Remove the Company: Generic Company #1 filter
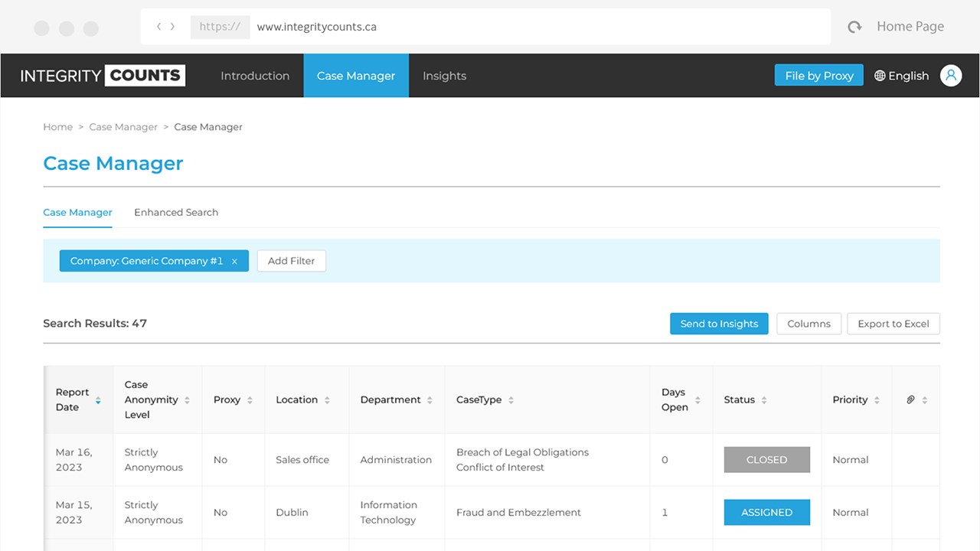Screen dimensions: 980x551 coord(234,262)
